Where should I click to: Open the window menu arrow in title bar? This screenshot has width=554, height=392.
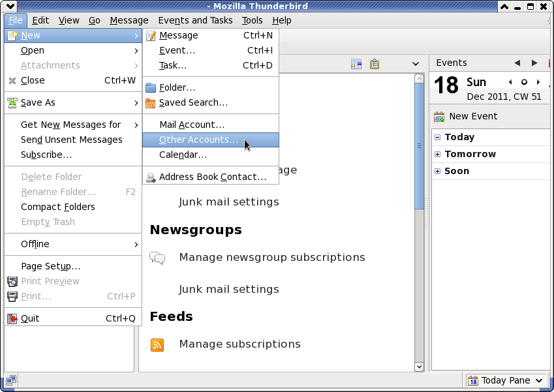point(10,6)
